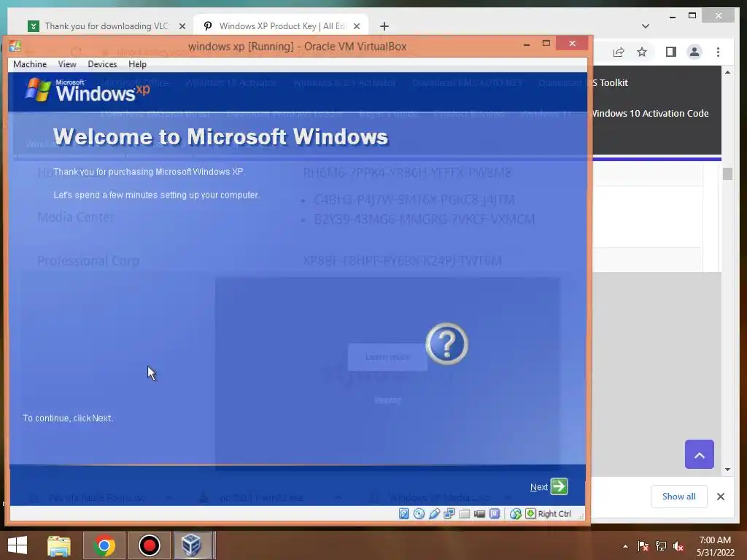This screenshot has width=747, height=560.
Task: Open the Devices menu in VirtualBox
Action: [x=102, y=64]
